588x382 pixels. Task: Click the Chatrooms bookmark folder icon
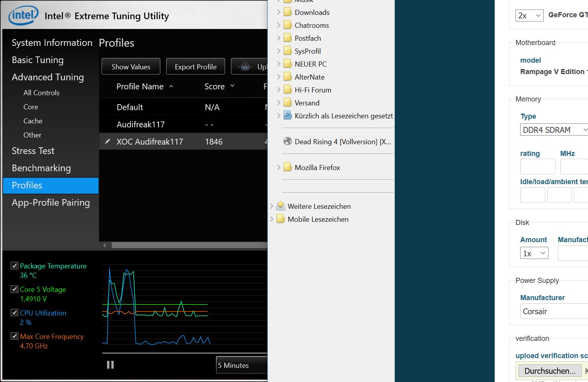288,25
